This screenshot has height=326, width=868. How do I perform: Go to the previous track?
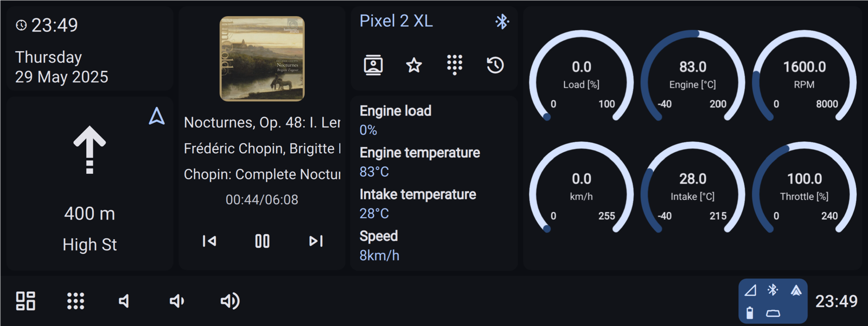(209, 241)
